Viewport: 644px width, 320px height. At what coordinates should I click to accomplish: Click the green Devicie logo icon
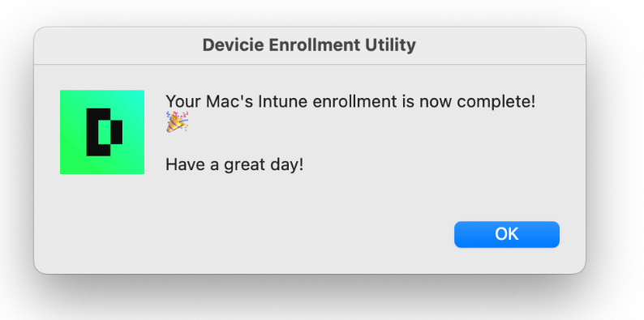[102, 132]
